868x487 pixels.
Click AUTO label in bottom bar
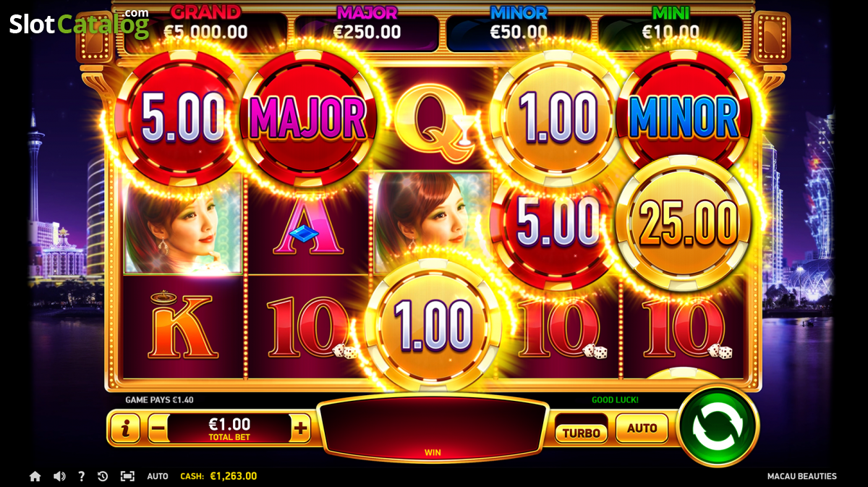(x=158, y=476)
